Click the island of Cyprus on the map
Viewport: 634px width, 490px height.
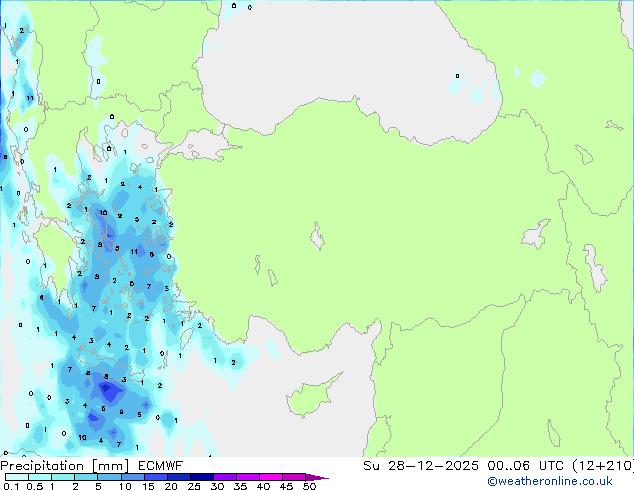tap(311, 396)
